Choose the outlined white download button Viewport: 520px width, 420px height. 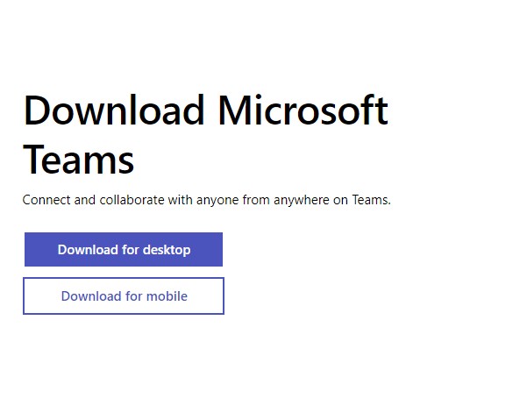pyautogui.click(x=124, y=295)
